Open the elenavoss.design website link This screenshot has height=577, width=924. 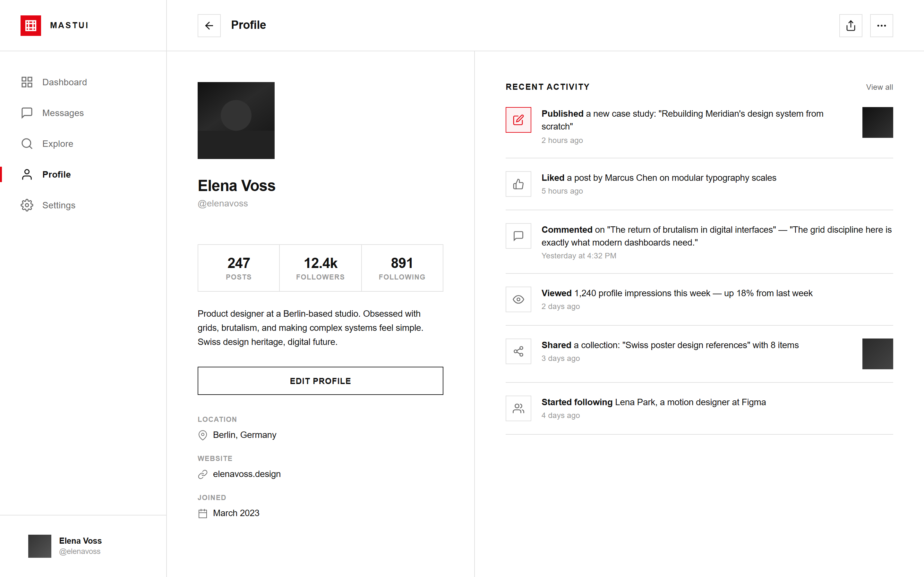click(247, 474)
